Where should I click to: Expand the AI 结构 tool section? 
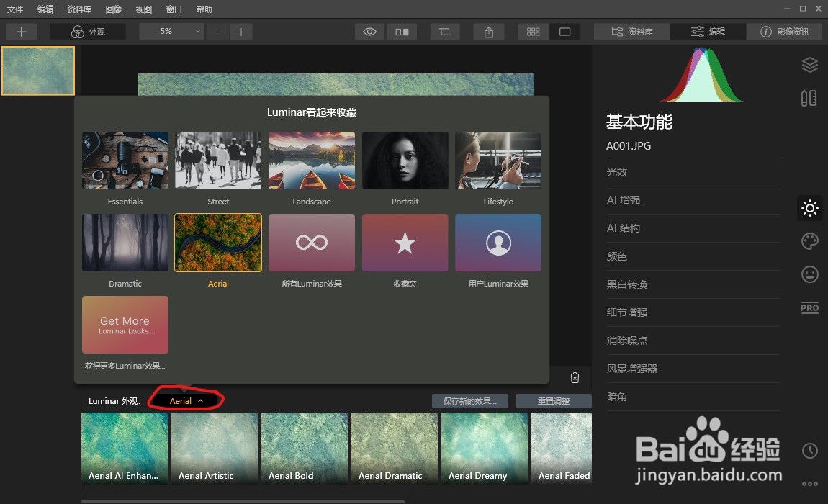[x=693, y=228]
